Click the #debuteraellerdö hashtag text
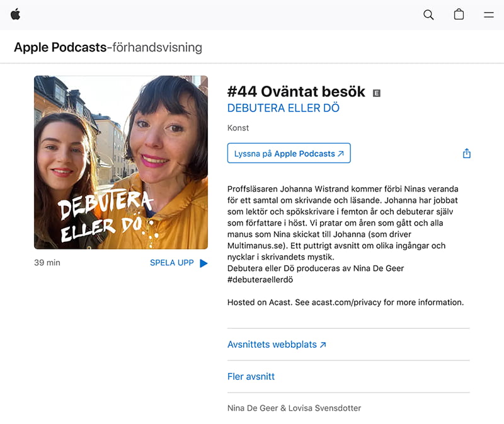Image resolution: width=504 pixels, height=424 pixels. (x=260, y=280)
